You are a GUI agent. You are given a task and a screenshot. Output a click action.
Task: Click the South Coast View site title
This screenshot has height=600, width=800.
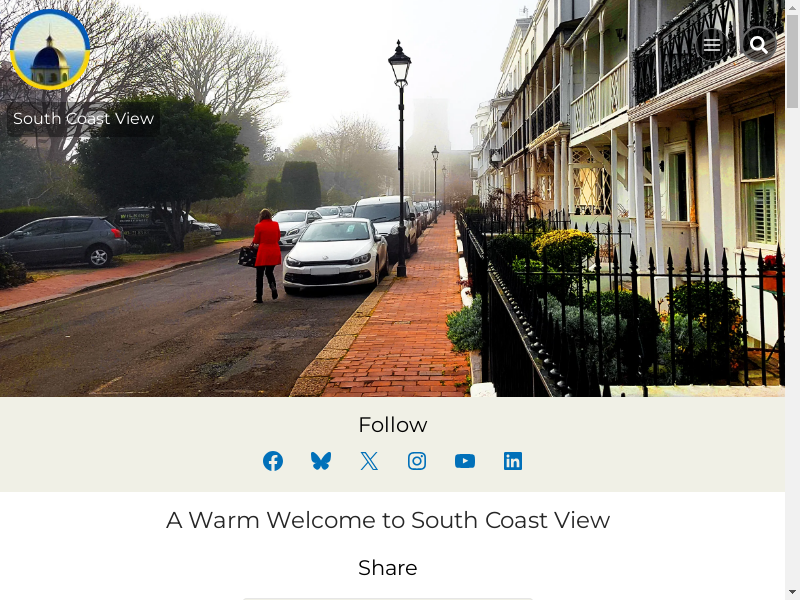pyautogui.click(x=83, y=119)
